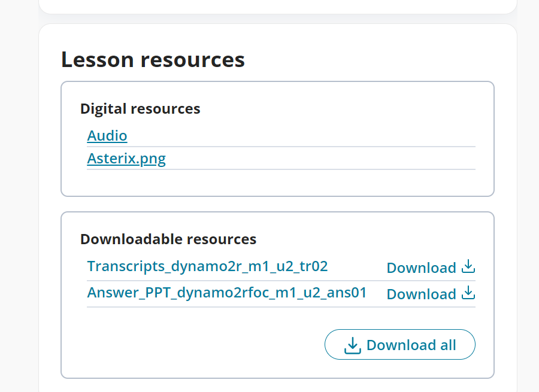Image resolution: width=539 pixels, height=392 pixels.
Task: Click the Digital resources section title
Action: click(x=140, y=109)
